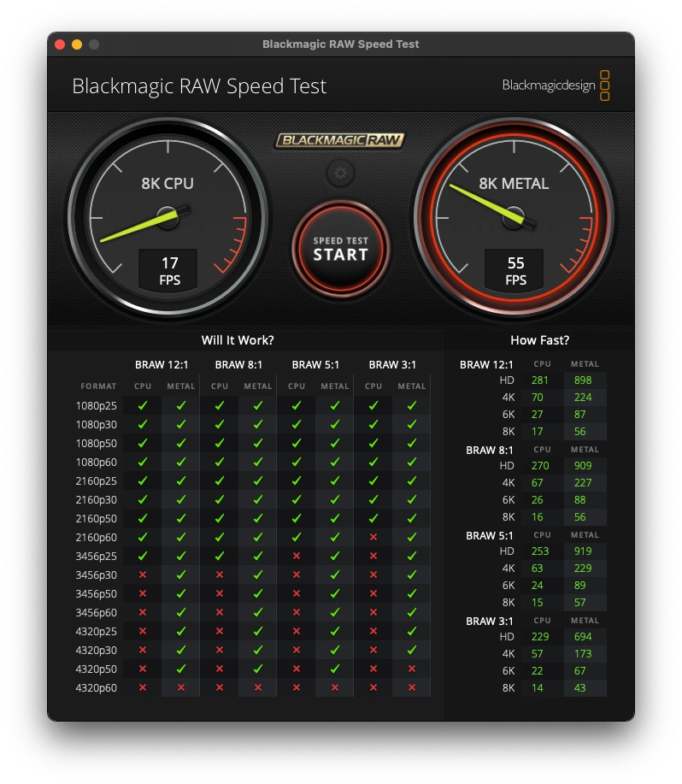Click 4320p60 BRAW 3:1 METAL red cross

pyautogui.click(x=412, y=687)
